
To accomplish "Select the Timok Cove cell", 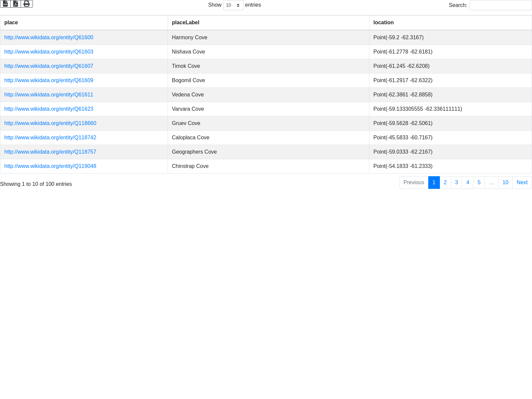I will pyautogui.click(x=268, y=66).
